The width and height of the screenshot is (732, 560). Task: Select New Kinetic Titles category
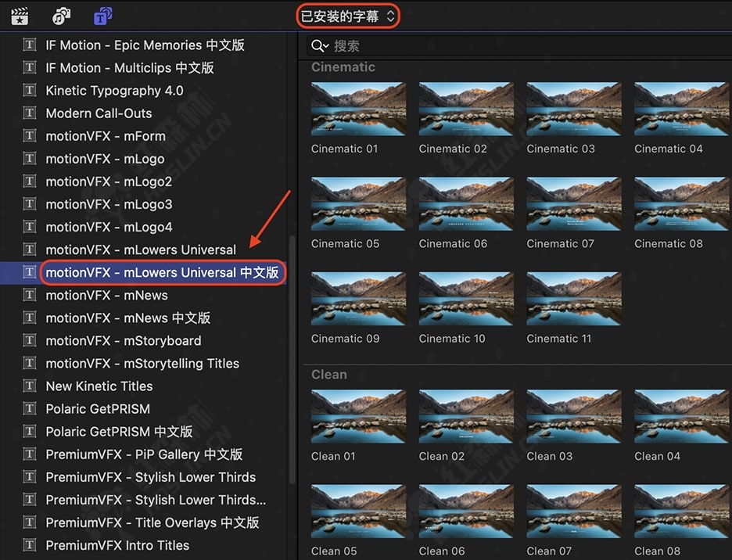pos(99,386)
